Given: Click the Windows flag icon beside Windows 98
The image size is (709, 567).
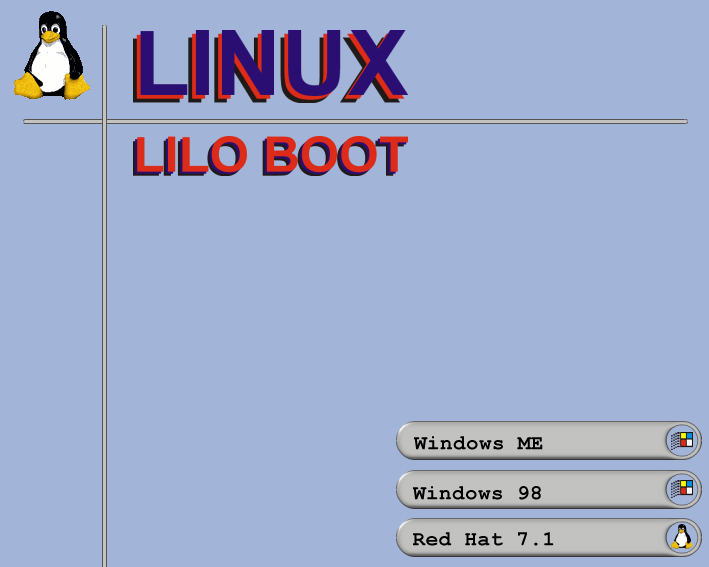Looking at the screenshot, I should point(682,489).
